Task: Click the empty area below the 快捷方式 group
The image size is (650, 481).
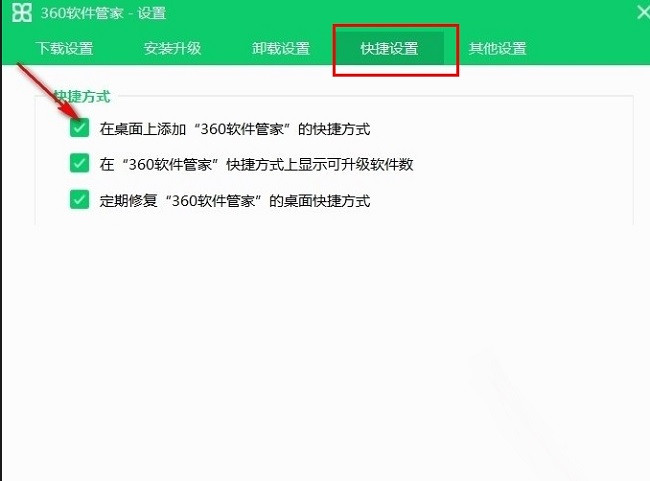Action: point(325,352)
